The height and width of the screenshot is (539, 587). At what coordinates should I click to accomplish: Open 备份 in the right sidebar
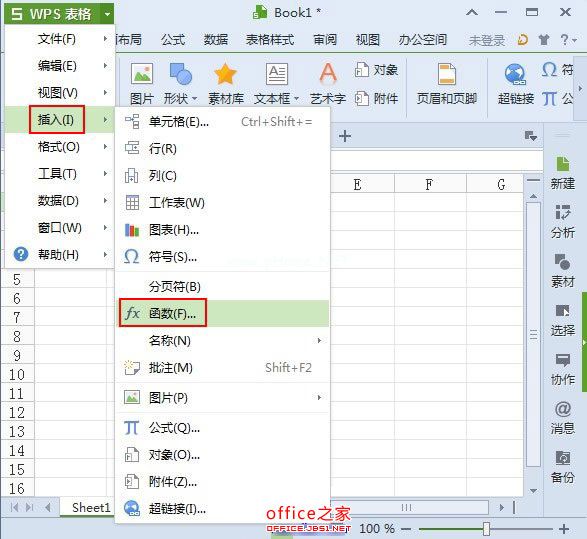point(562,467)
